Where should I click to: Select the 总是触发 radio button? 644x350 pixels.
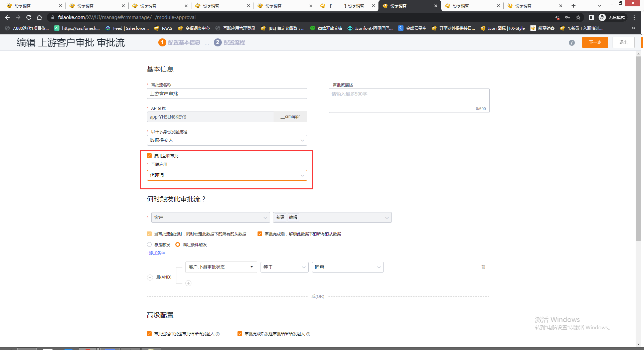pyautogui.click(x=149, y=244)
